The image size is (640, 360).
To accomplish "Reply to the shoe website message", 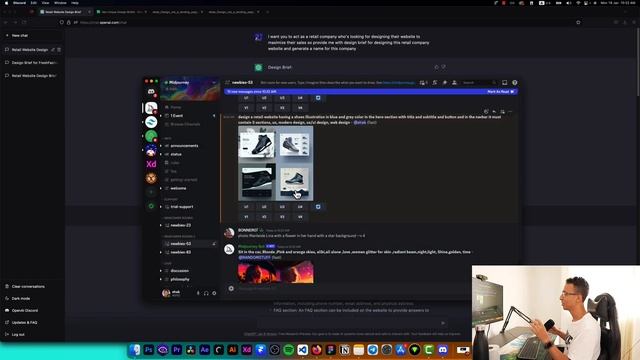I will pyautogui.click(x=494, y=111).
